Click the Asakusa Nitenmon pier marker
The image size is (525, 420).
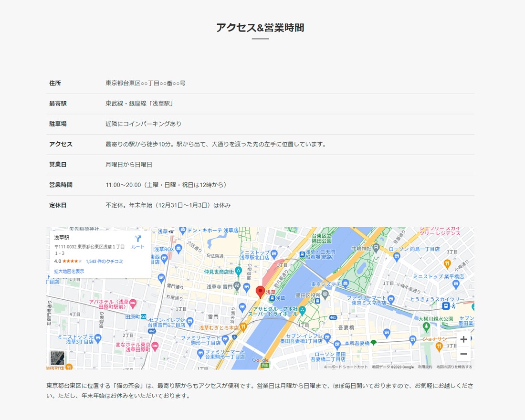(x=302, y=254)
